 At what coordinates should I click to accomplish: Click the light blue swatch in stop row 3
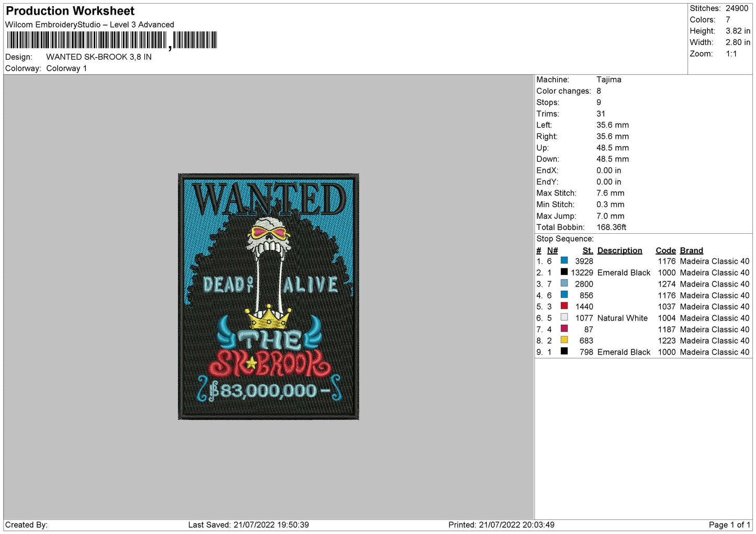click(564, 283)
